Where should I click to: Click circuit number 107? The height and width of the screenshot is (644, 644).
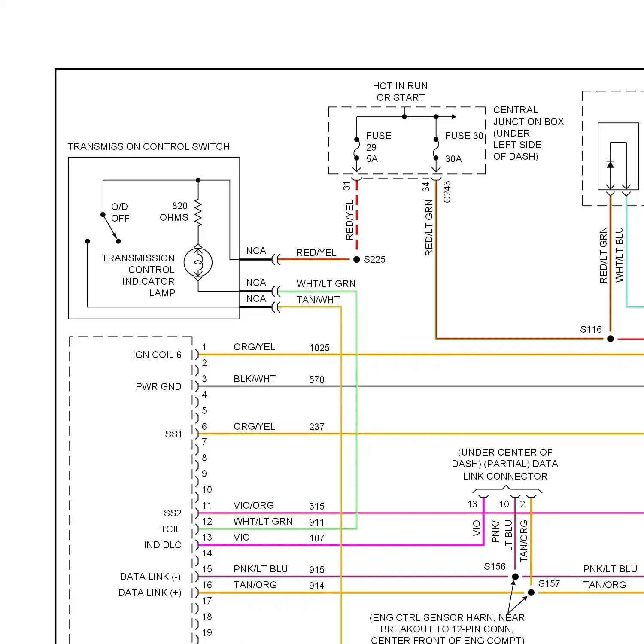317,538
